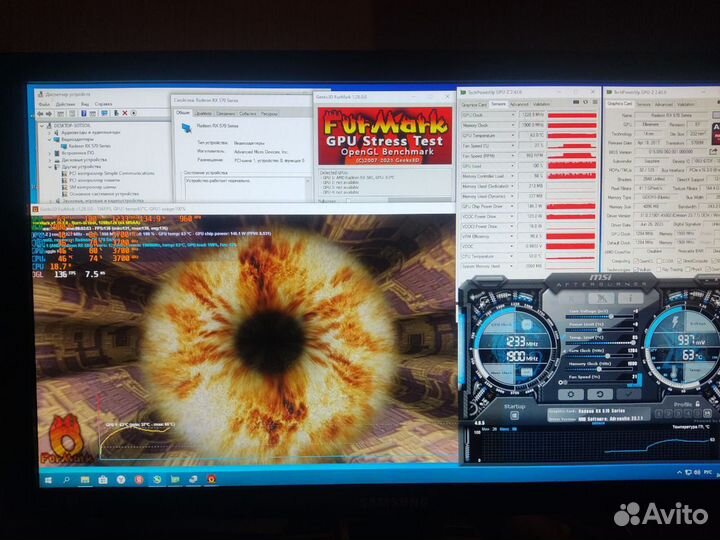Open GPU-Z Fan Speed (RPM) dropdown arrow

click(x=512, y=156)
